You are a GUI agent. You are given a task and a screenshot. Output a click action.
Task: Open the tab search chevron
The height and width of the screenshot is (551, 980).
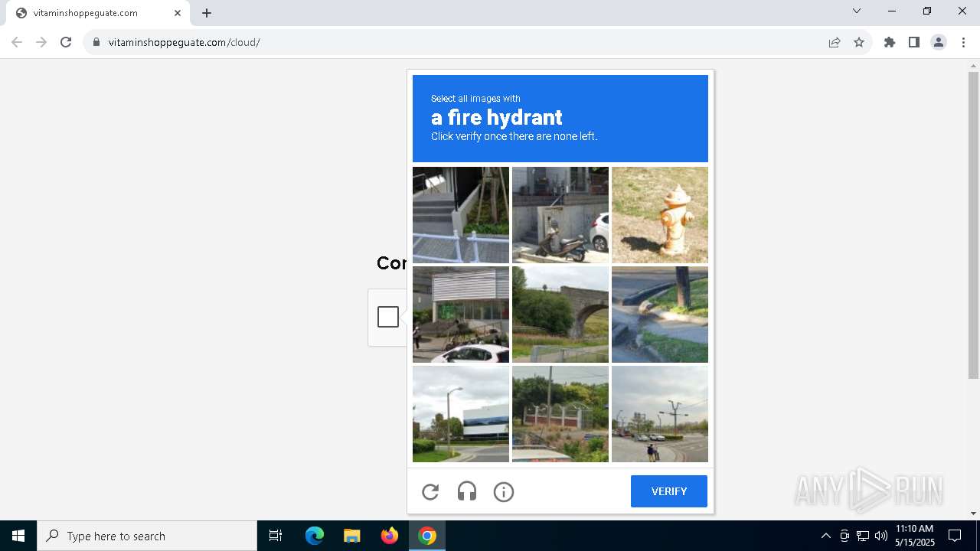click(x=857, y=11)
